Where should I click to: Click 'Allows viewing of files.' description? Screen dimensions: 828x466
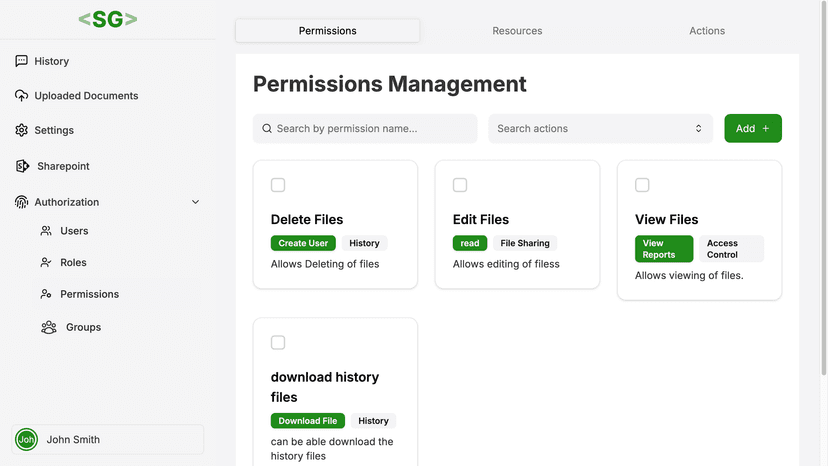[x=689, y=275]
